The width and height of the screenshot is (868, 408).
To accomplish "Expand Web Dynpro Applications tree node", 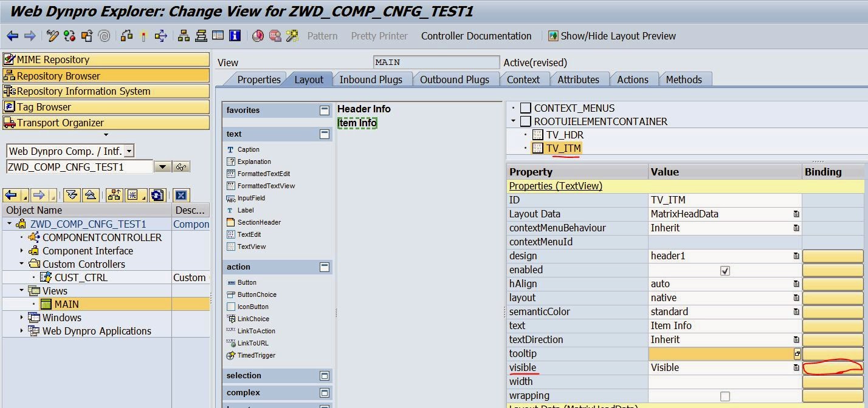I will pyautogui.click(x=22, y=331).
